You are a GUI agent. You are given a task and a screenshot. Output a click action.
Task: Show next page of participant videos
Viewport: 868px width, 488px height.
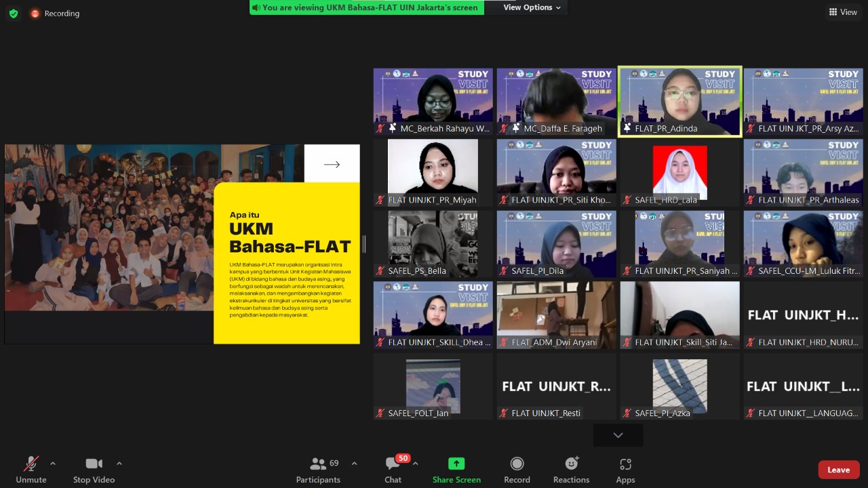pos(618,435)
